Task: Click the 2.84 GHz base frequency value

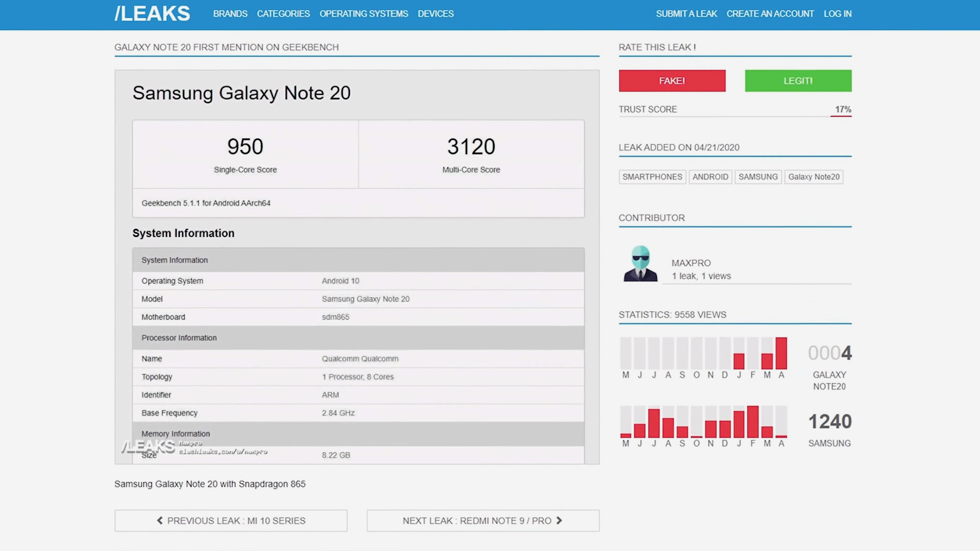Action: [x=338, y=413]
